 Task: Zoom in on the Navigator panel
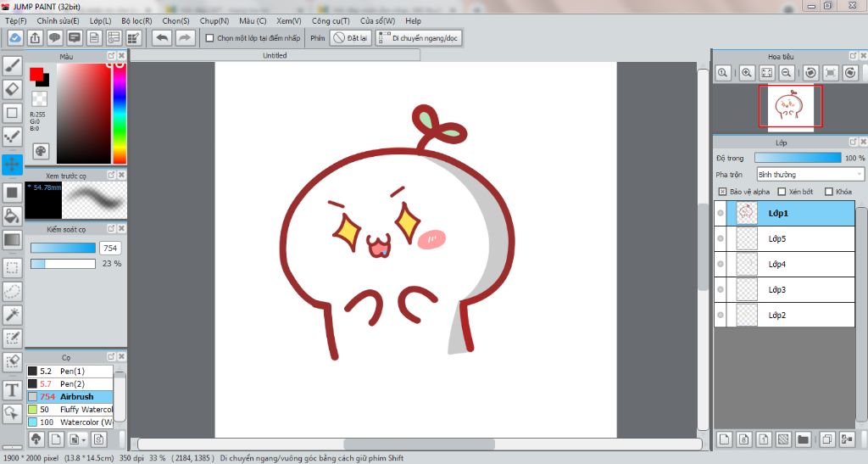747,73
